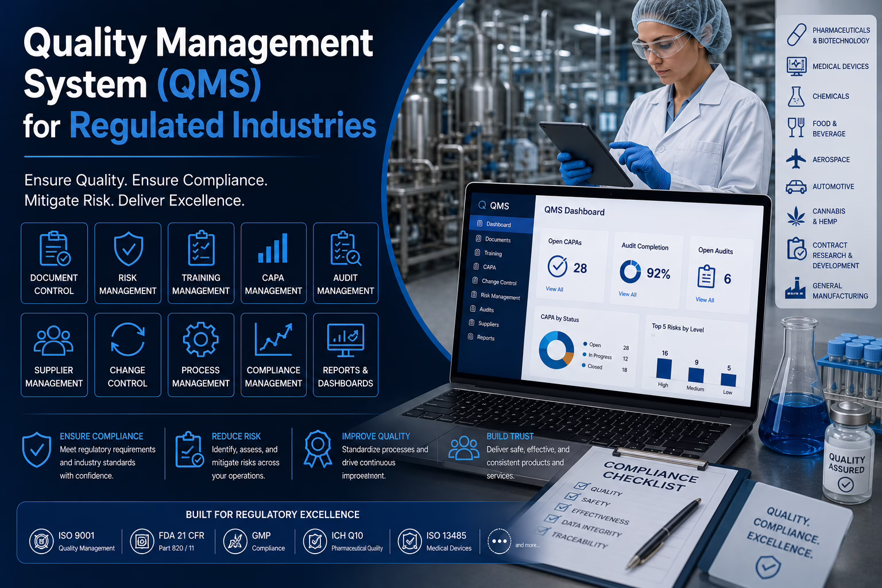Click the Pharmaceuticals & Biotechnology pill icon

(x=796, y=34)
